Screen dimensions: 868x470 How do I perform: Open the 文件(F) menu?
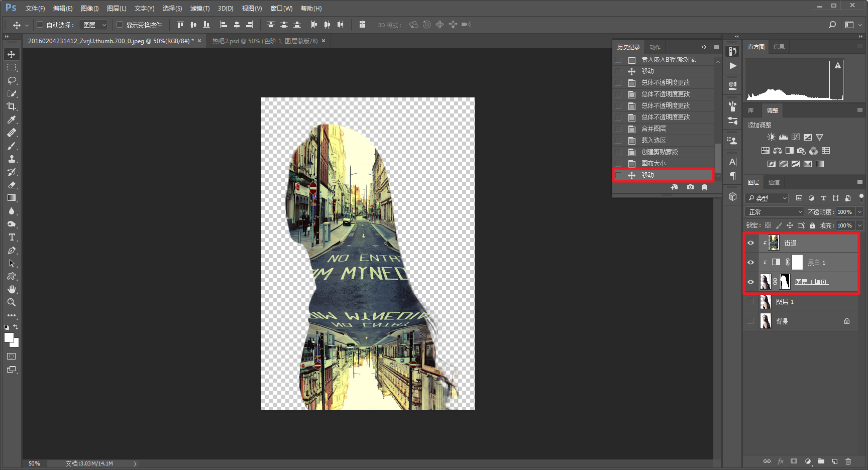(35, 9)
